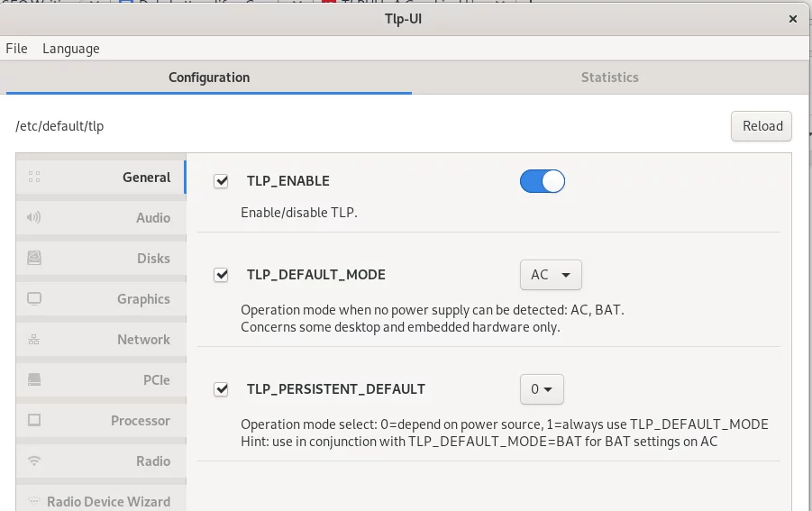
Task: Open the Graphics settings category
Action: [100, 298]
